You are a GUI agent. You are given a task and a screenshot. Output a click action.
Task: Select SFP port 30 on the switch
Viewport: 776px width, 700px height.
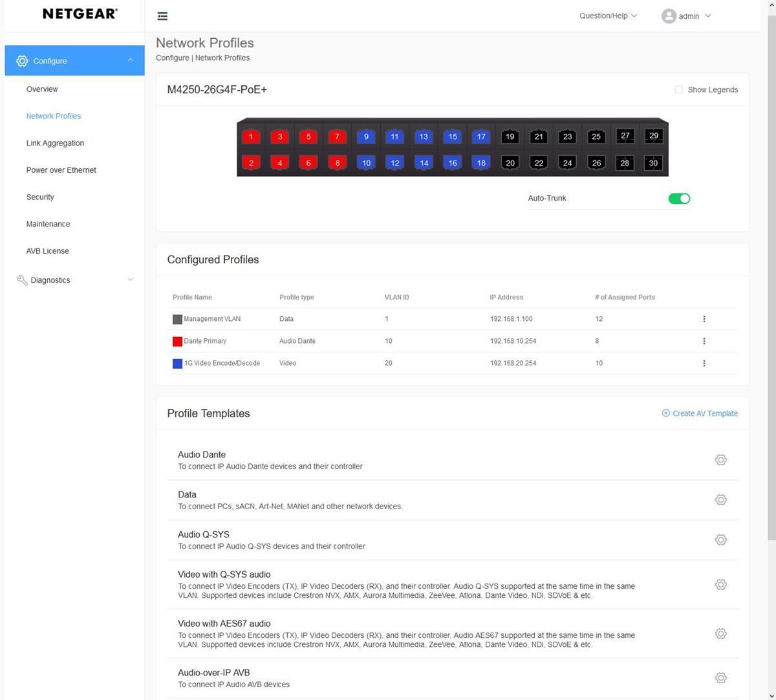654,163
